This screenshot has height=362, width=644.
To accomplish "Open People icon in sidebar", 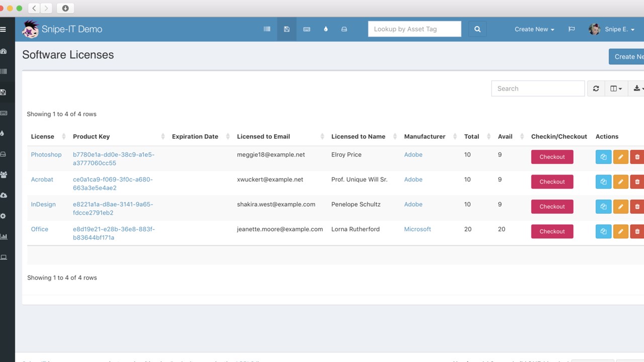I will pyautogui.click(x=4, y=175).
